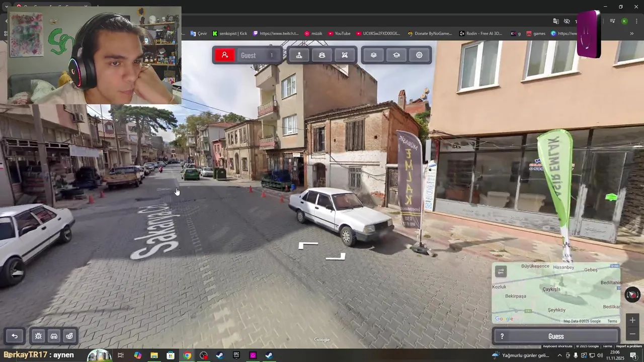Viewport: 644px width, 362px height.
Task: Open the multiplayer group icon
Action: pyautogui.click(x=322, y=55)
